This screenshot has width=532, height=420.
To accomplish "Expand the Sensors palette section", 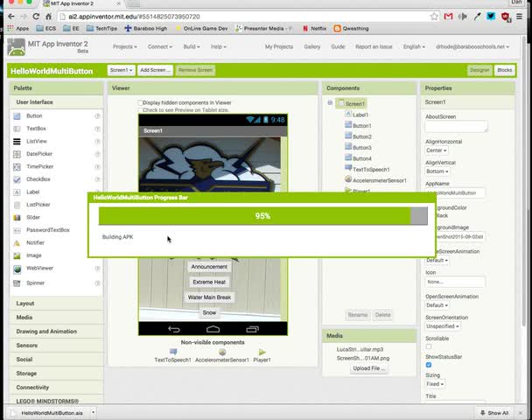I will [x=56, y=346].
